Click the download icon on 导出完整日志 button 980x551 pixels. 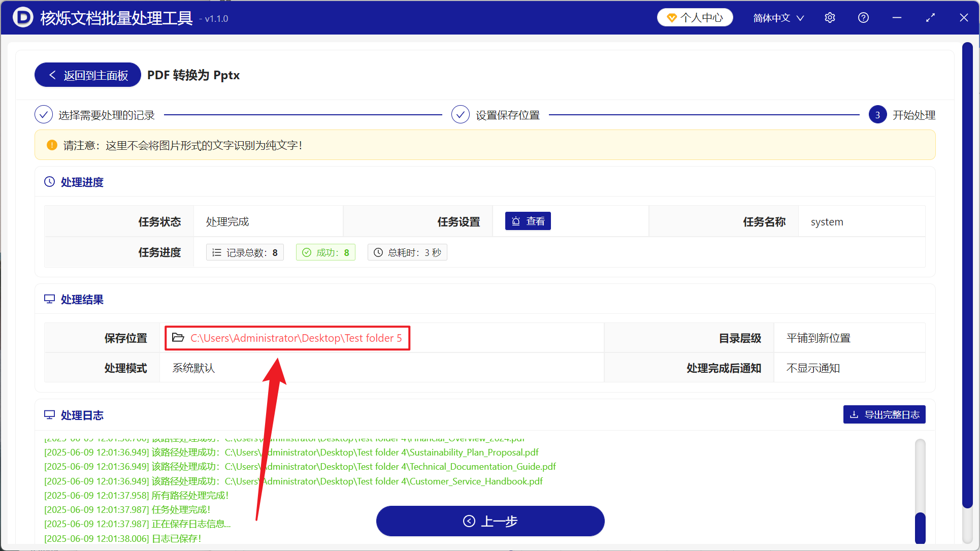point(854,414)
